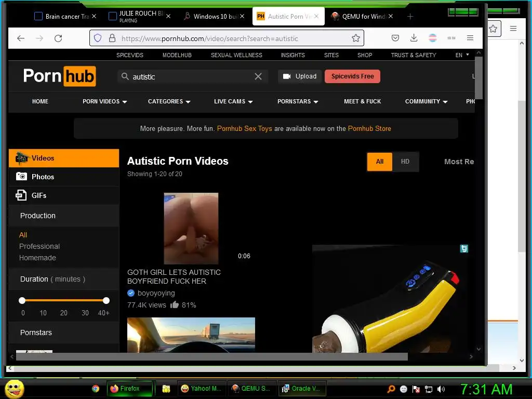532x399 pixels.
Task: Click the Spicevids Free button
Action: [353, 76]
